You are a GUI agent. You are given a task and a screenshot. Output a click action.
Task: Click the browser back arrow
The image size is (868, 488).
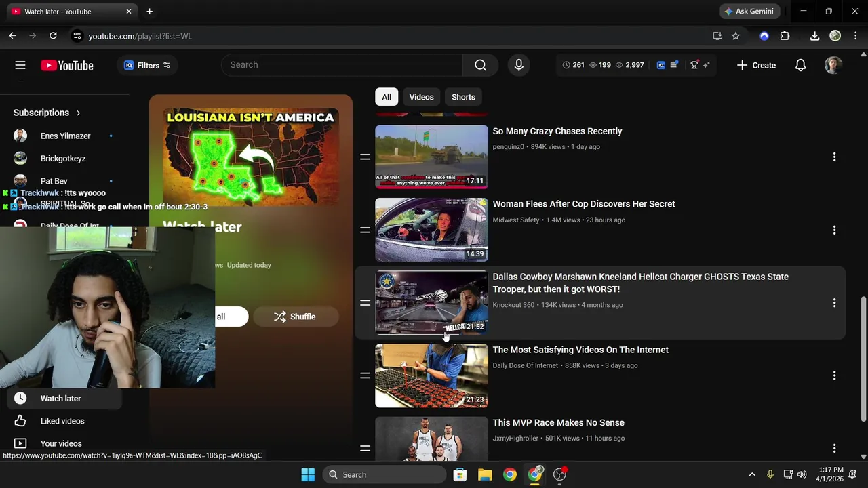(12, 36)
